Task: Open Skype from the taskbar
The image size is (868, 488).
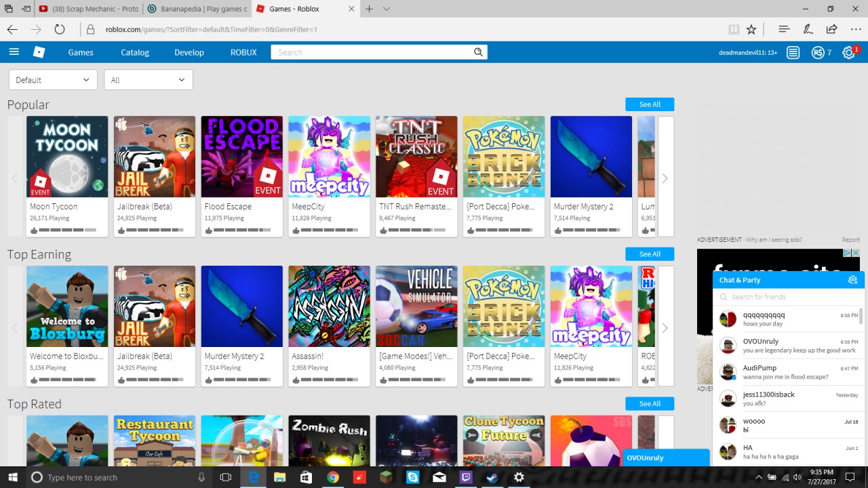Action: coord(412,477)
